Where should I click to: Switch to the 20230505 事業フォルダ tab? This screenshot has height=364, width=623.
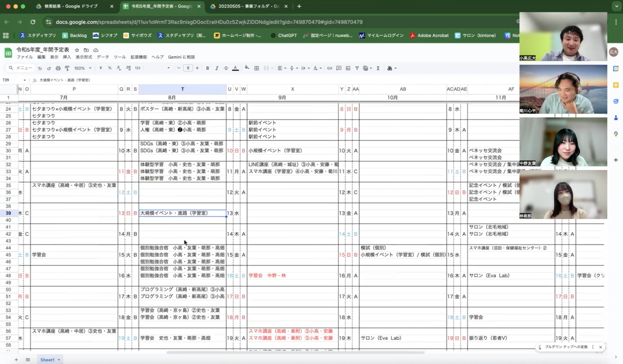[x=247, y=6]
